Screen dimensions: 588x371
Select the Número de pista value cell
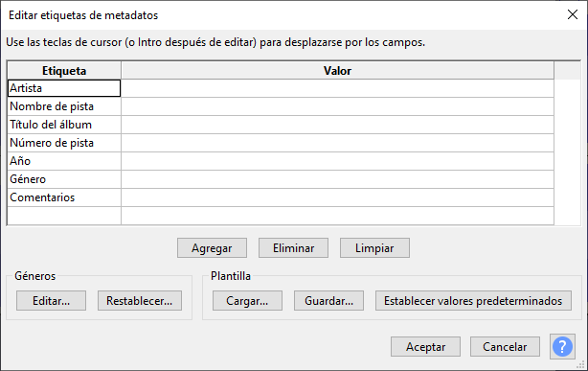[337, 143]
